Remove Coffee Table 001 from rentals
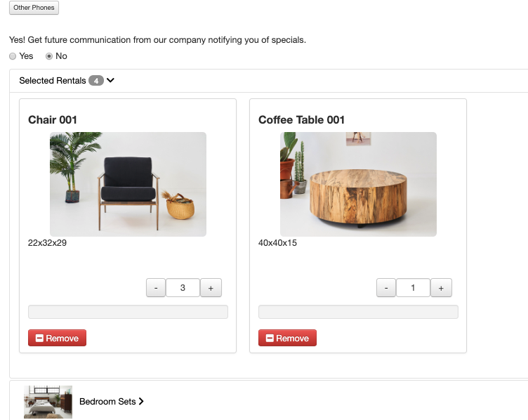 click(287, 338)
